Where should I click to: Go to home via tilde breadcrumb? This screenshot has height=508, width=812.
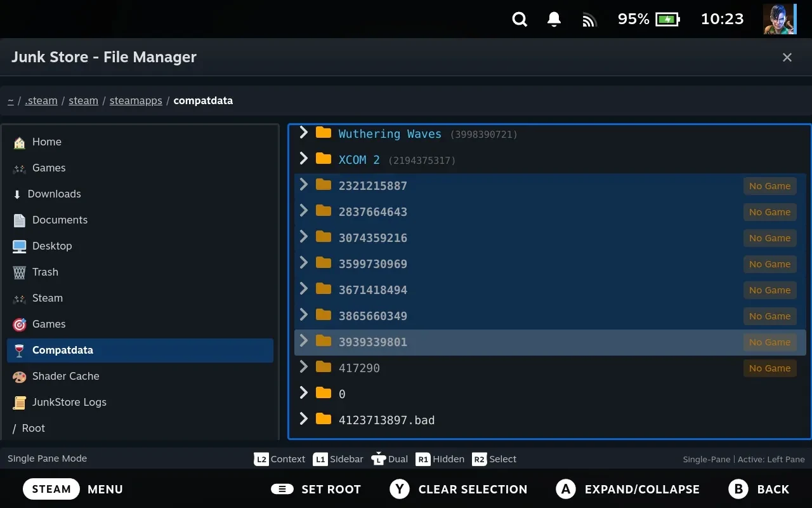11,100
